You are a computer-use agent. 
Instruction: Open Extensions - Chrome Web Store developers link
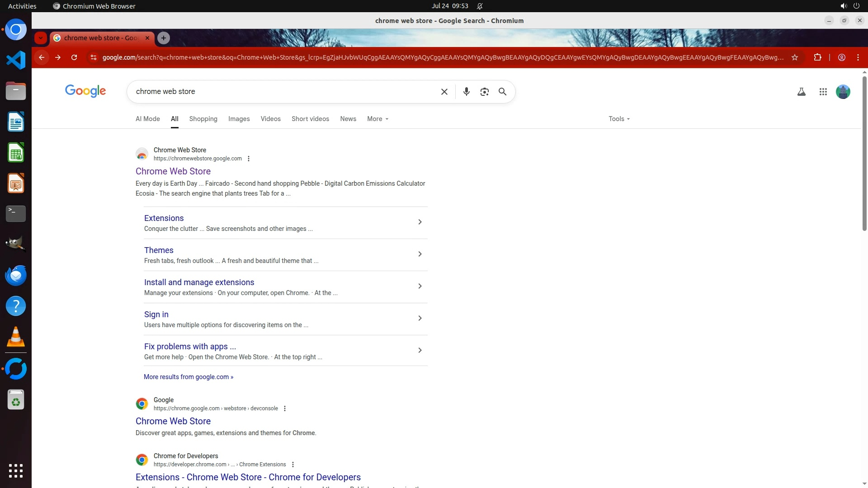point(248,477)
